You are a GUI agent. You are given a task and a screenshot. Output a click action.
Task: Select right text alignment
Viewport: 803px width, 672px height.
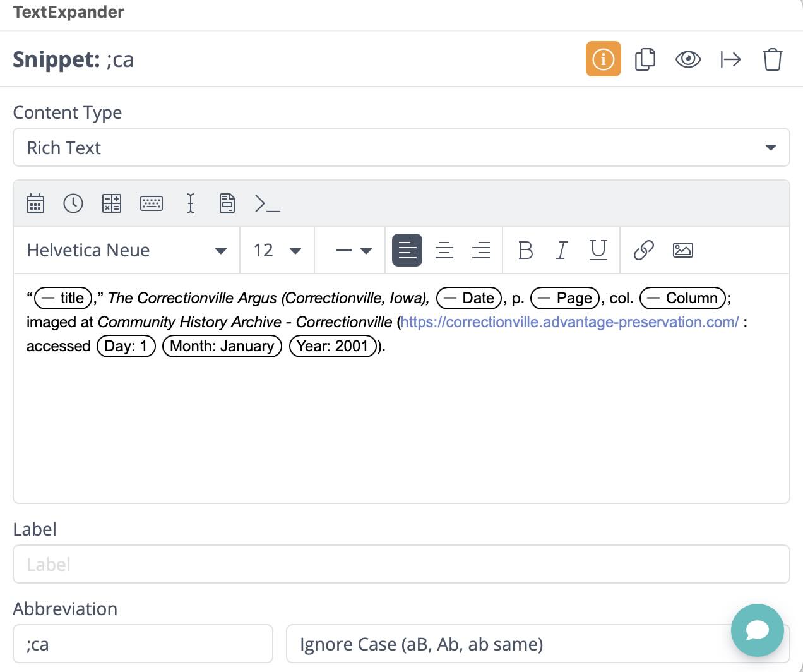(x=481, y=250)
